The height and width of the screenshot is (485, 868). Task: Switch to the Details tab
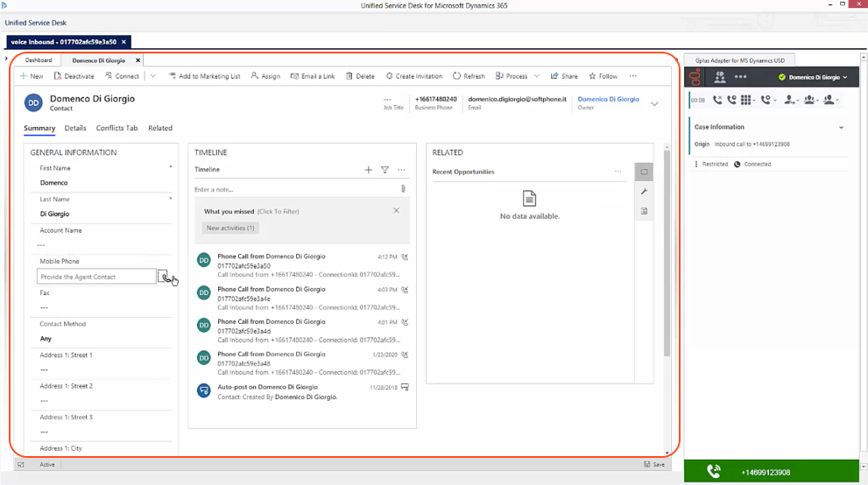(75, 128)
